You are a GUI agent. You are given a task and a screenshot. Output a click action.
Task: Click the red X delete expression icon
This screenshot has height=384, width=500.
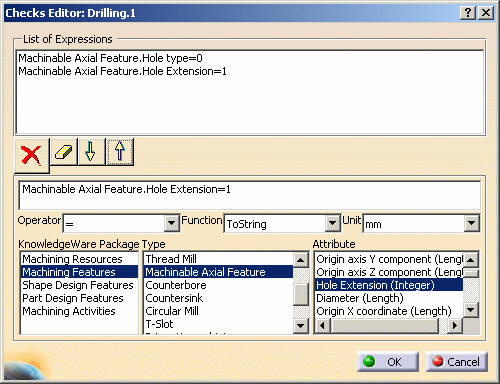(32, 156)
